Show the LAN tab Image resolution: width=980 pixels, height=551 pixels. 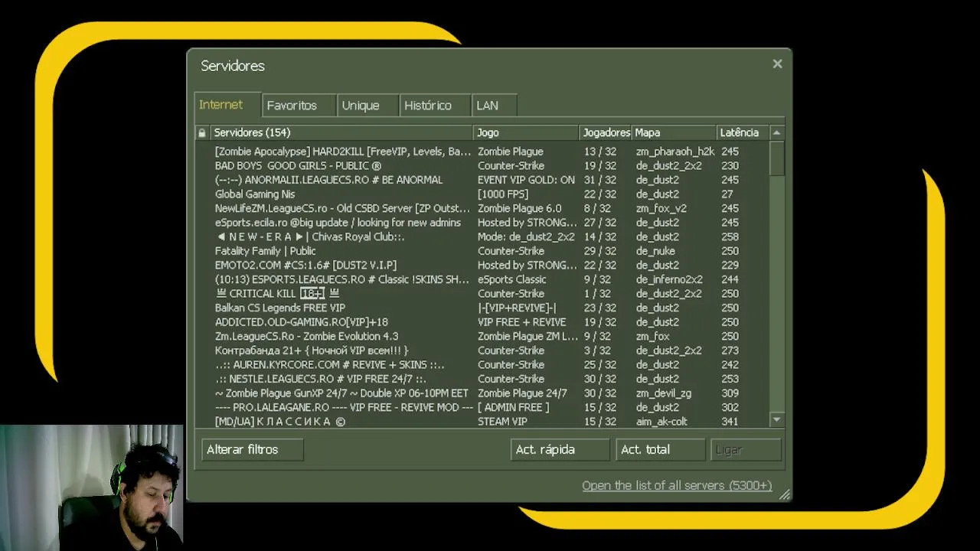(494, 106)
